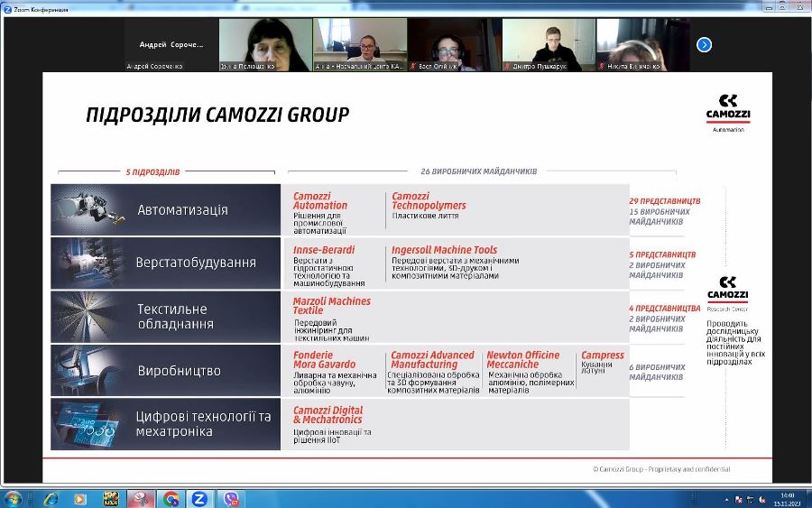Open the game icon on the taskbar

[111, 499]
